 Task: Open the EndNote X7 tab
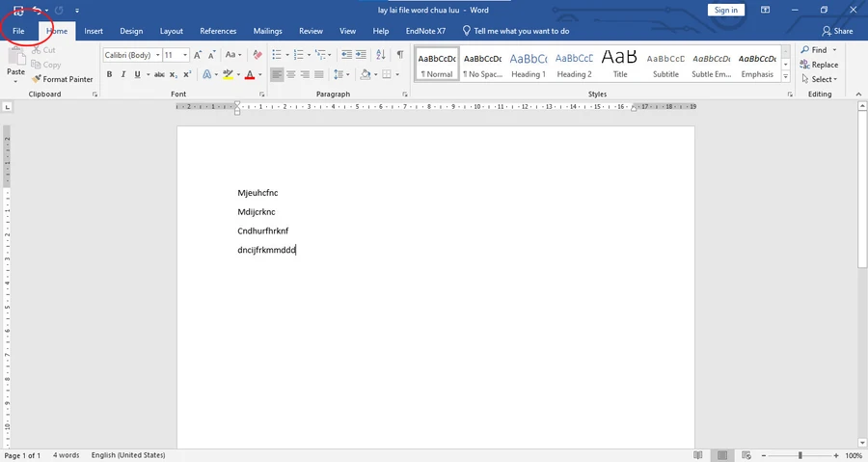[425, 31]
